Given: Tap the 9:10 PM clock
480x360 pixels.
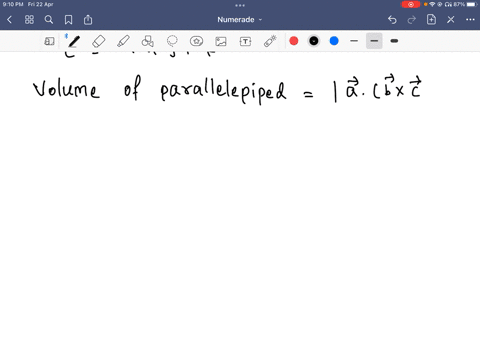Looking at the screenshot, I should coord(13,4).
